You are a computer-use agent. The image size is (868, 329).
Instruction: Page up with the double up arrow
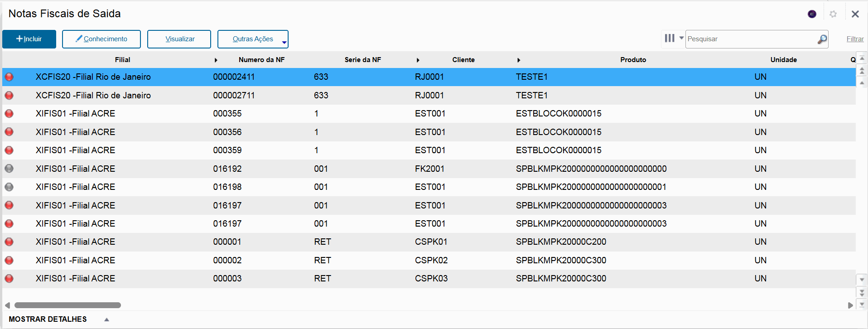coord(862,71)
